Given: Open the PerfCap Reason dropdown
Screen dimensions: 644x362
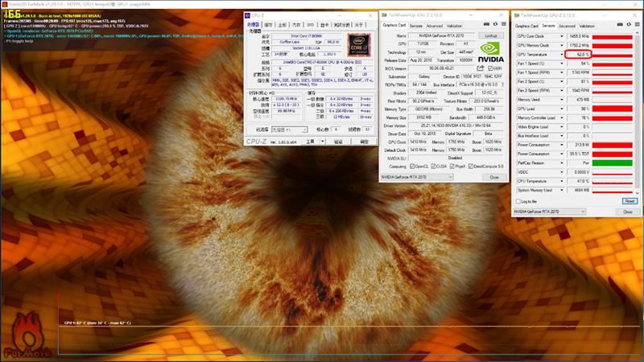Looking at the screenshot, I should [x=561, y=163].
